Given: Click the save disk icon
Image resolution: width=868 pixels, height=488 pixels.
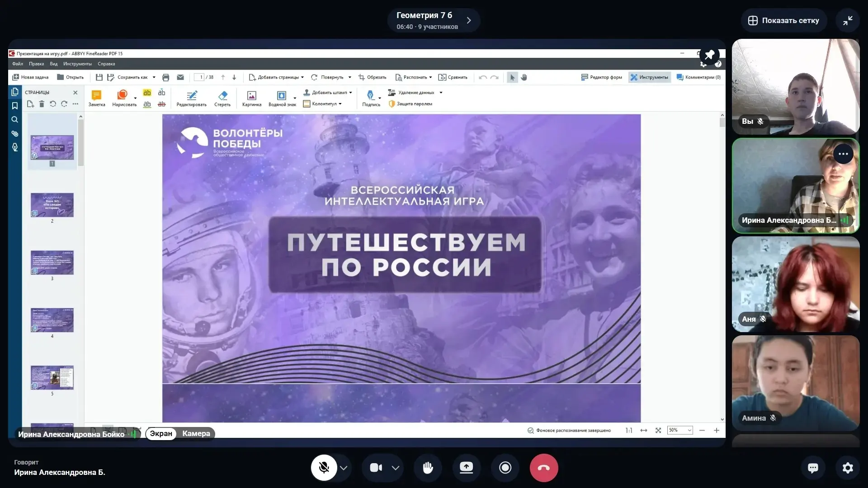Looking at the screenshot, I should click(99, 77).
